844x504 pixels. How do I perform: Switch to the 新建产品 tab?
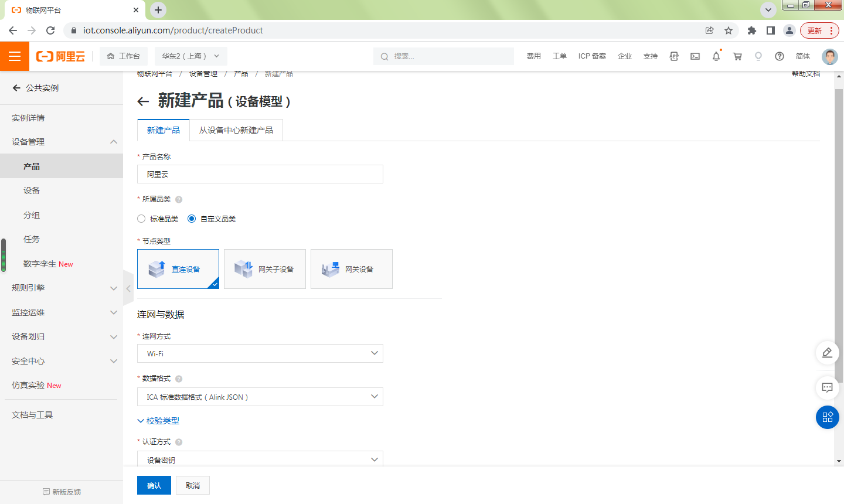(164, 130)
